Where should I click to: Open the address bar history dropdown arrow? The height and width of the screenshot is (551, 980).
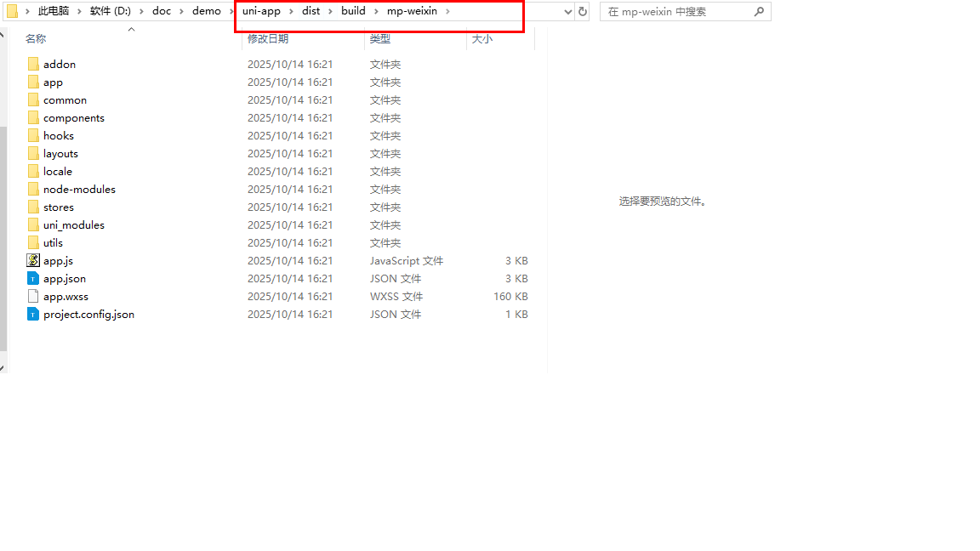tap(568, 12)
